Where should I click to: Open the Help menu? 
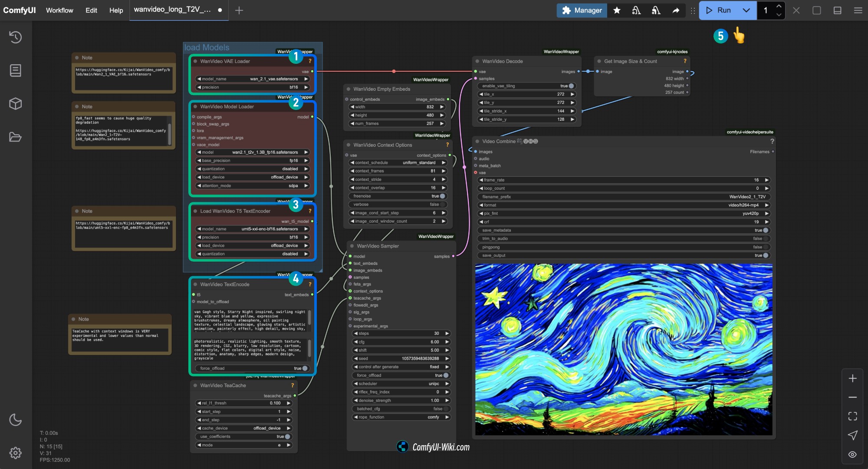pyautogui.click(x=116, y=10)
